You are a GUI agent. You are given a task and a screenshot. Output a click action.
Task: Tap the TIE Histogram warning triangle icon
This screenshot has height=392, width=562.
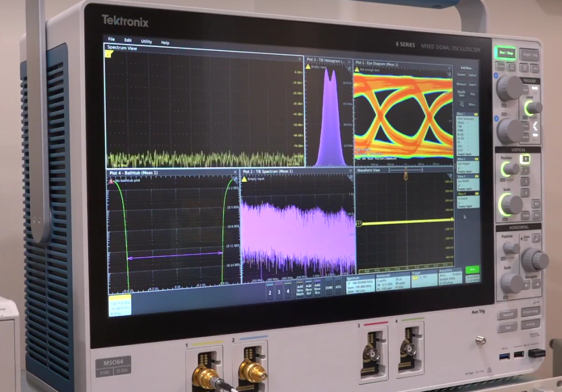click(x=308, y=67)
